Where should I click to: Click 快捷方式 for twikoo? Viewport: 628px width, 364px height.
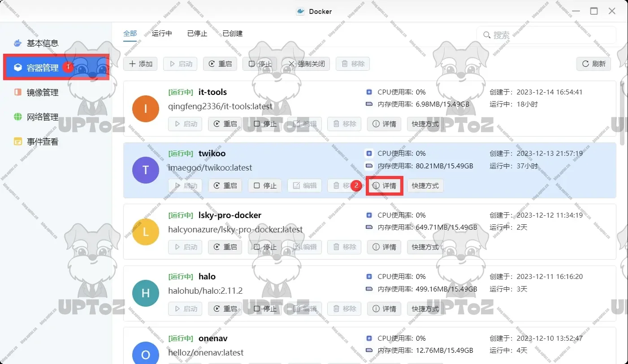(425, 185)
